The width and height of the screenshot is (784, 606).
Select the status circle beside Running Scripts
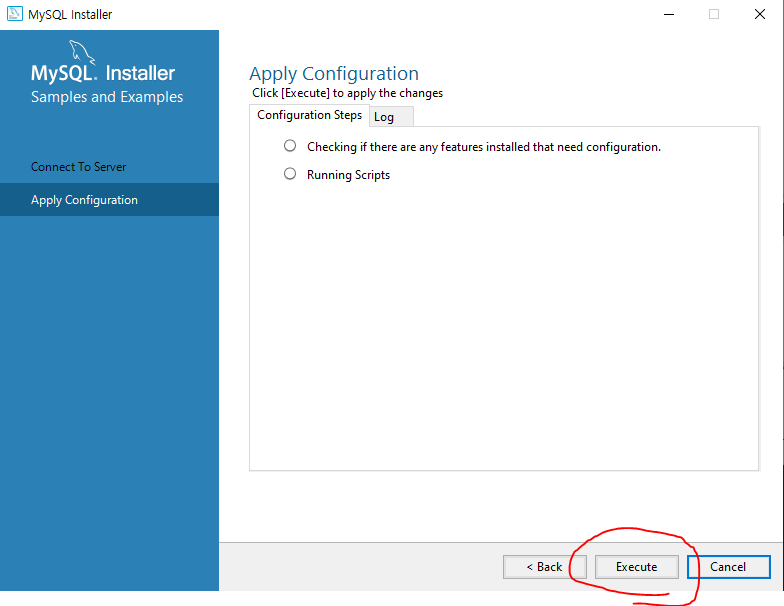point(290,174)
